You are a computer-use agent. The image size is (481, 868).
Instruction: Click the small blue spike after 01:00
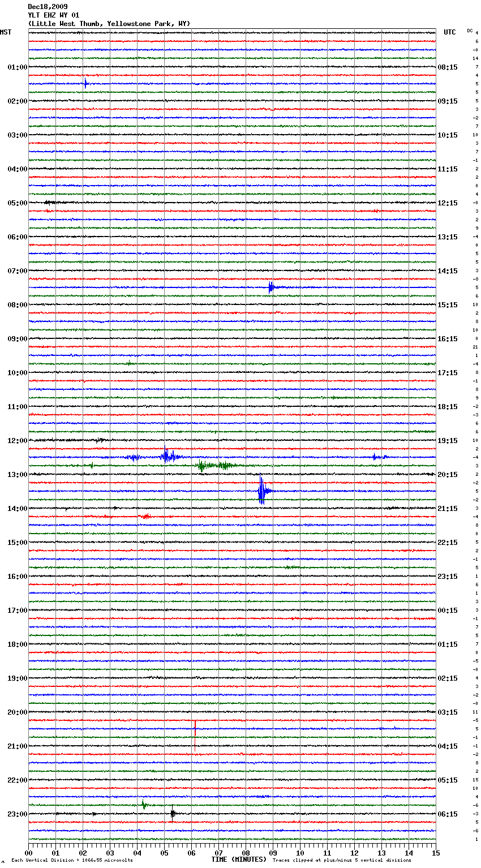(85, 83)
